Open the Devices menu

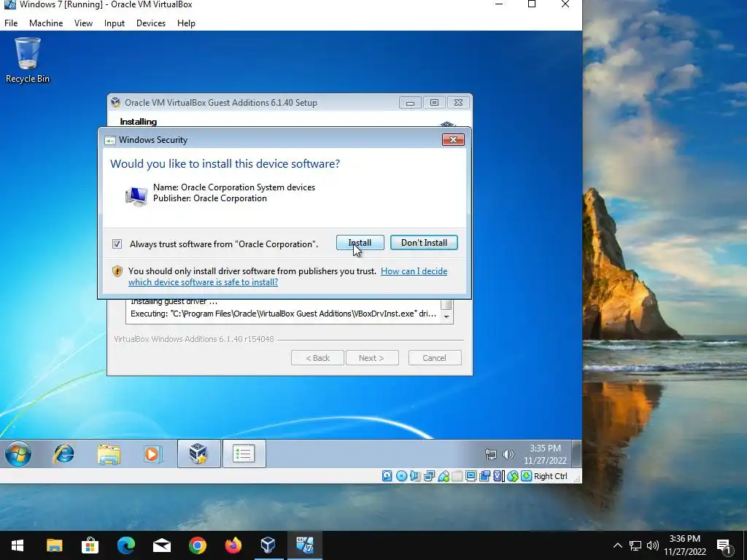[151, 23]
